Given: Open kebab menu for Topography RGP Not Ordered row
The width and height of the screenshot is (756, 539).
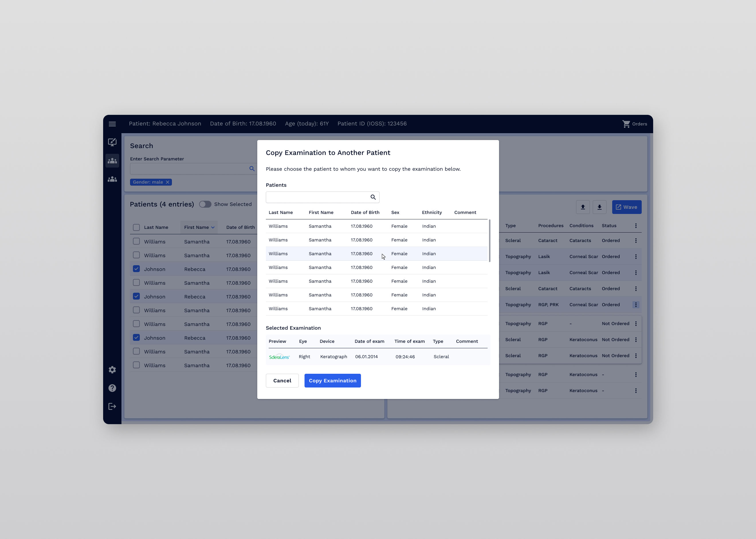Looking at the screenshot, I should click(636, 324).
